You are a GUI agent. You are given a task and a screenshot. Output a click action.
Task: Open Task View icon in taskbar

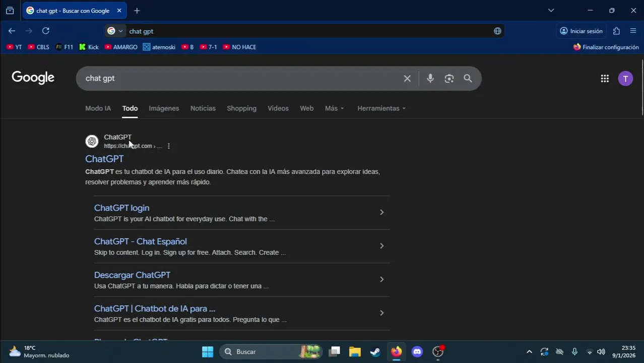click(x=335, y=351)
